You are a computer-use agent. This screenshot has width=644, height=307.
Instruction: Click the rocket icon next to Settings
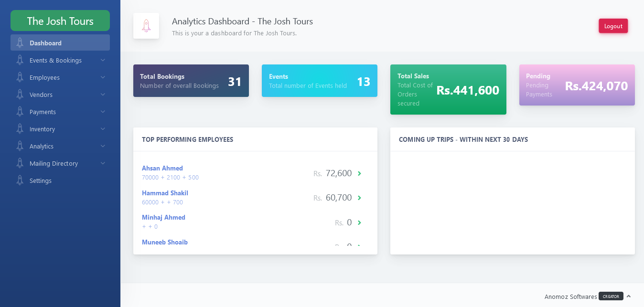[20, 180]
